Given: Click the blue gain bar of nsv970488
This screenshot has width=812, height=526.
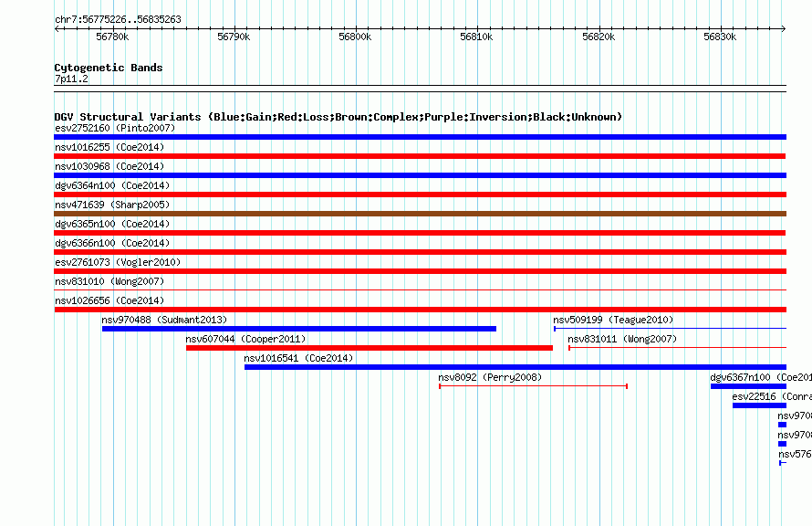Looking at the screenshot, I should tap(299, 329).
